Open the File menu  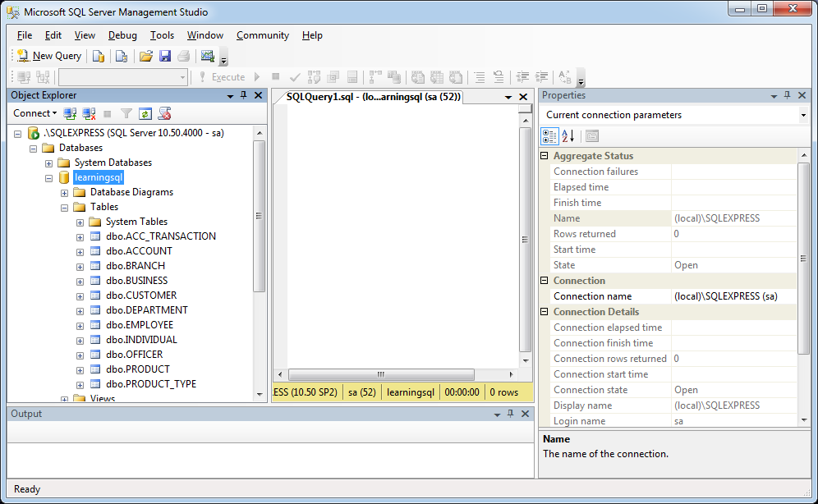25,35
